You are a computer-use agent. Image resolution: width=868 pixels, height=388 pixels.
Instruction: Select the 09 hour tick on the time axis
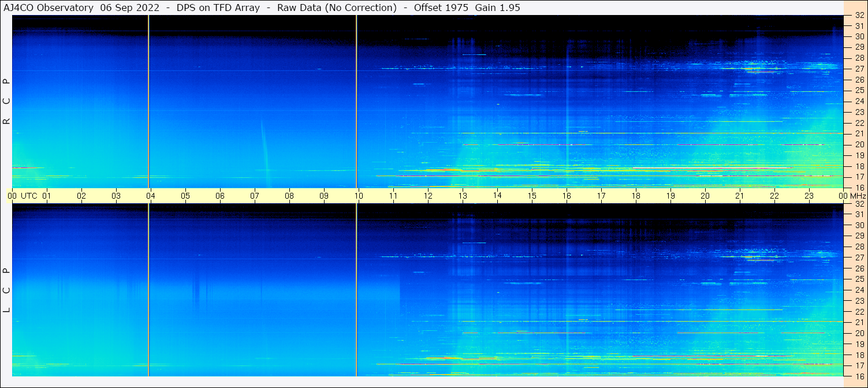pyautogui.click(x=324, y=196)
